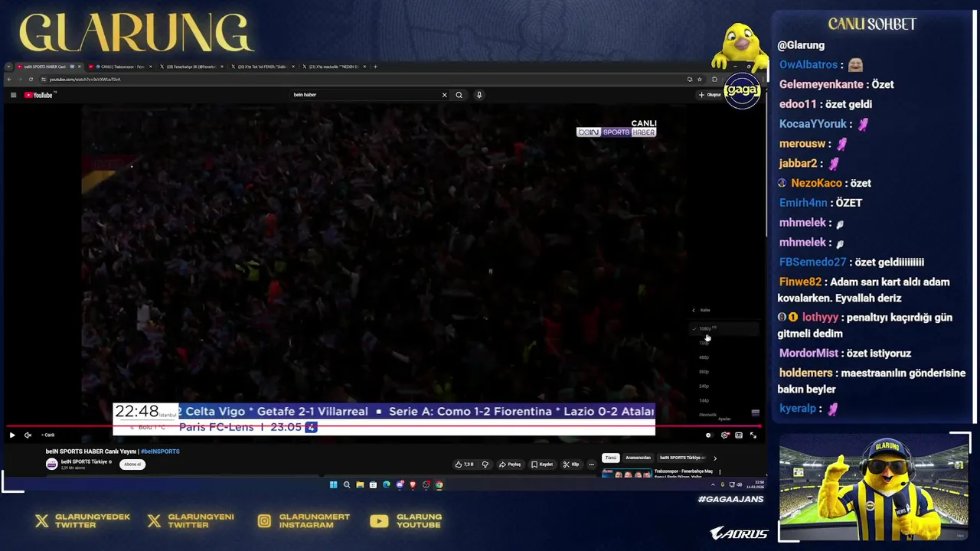Clear the search box text
This screenshot has width=980, height=551.
[x=444, y=95]
